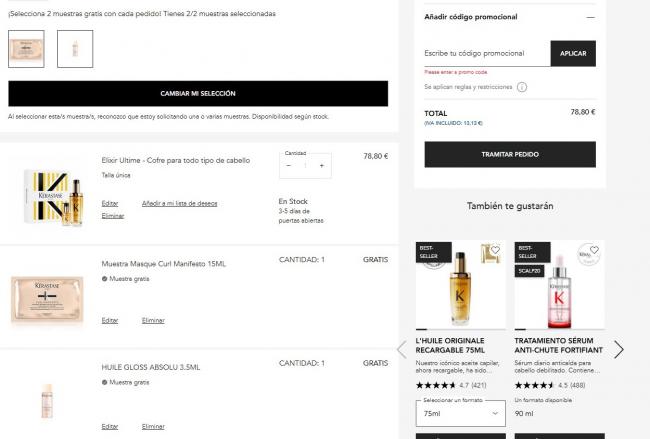Click the promo code input field
The width and height of the screenshot is (650, 439).
coord(487,53)
